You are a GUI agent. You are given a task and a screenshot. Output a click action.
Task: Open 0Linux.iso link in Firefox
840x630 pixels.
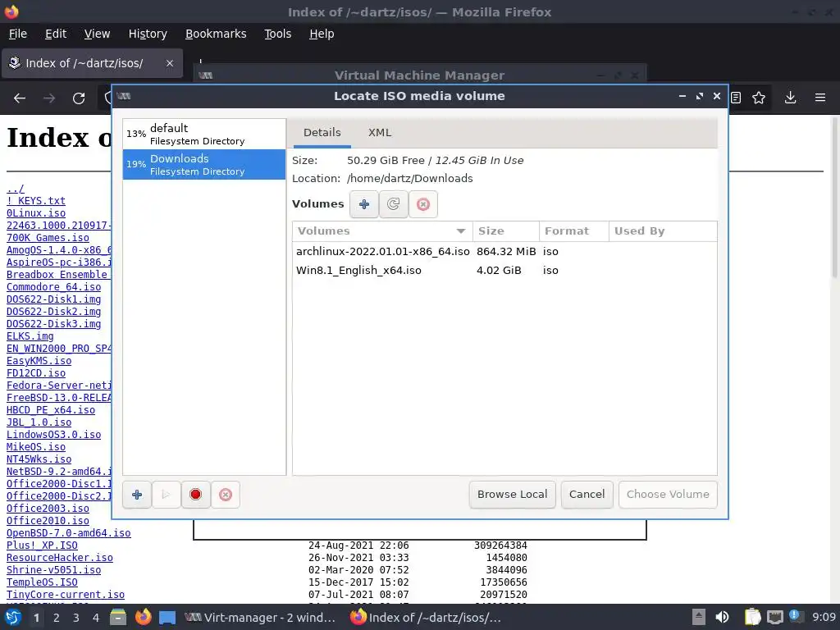(36, 213)
